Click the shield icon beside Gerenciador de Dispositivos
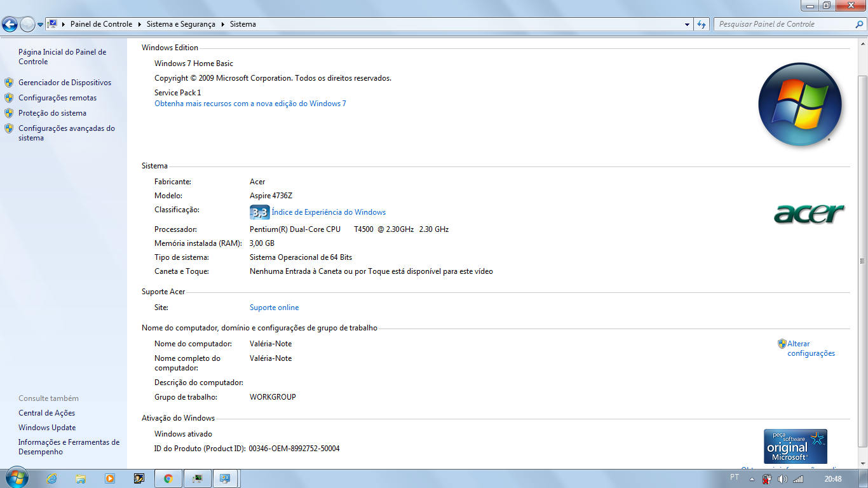The width and height of the screenshot is (868, 488). 9,83
